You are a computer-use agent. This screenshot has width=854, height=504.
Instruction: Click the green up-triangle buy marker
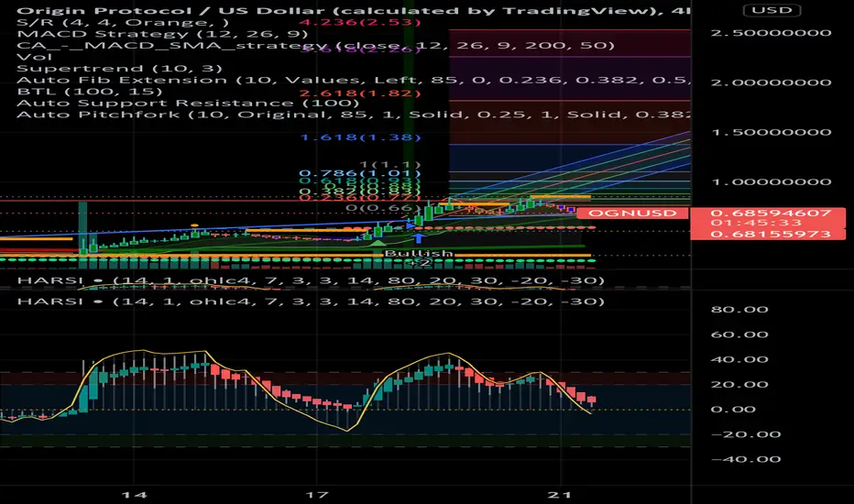coord(378,243)
